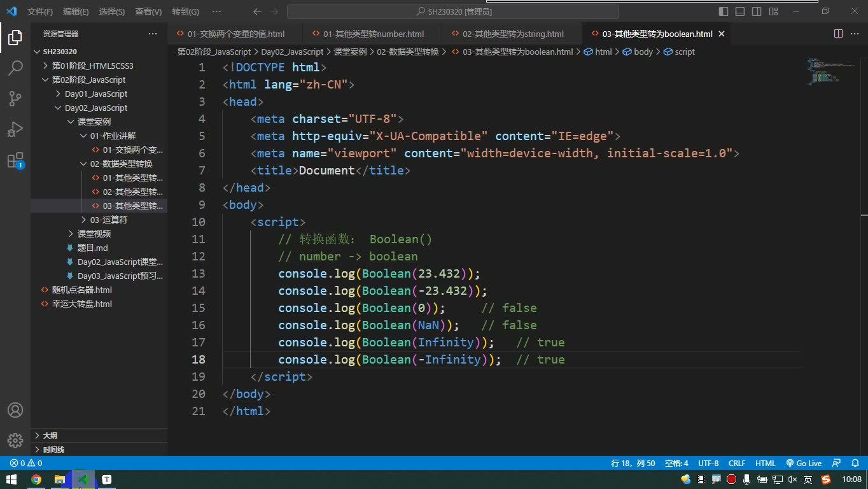Open the Run and Debug view
This screenshot has width=868, height=489.
tap(15, 129)
